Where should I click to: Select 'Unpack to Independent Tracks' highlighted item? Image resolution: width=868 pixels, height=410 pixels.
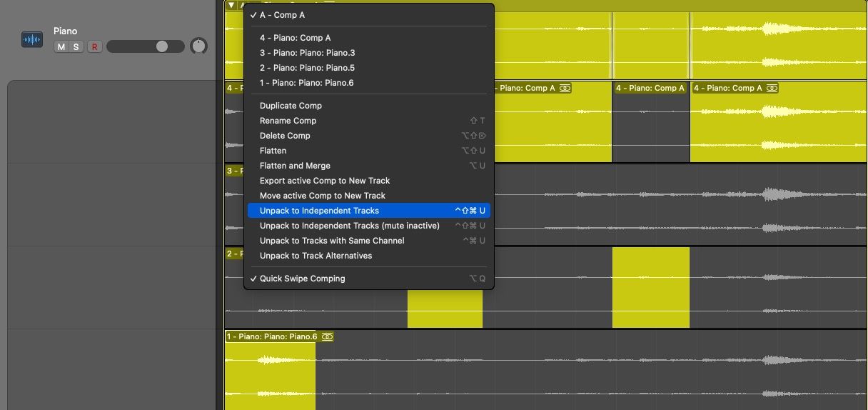tap(319, 211)
